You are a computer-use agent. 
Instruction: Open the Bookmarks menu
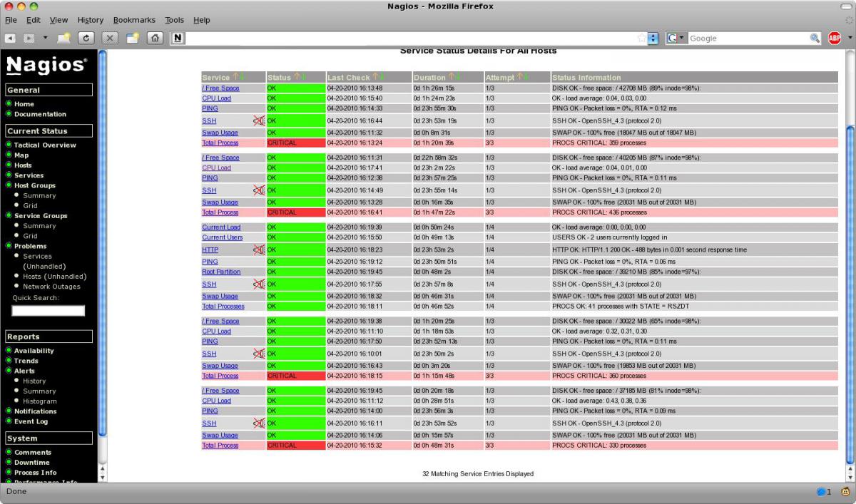coord(134,20)
